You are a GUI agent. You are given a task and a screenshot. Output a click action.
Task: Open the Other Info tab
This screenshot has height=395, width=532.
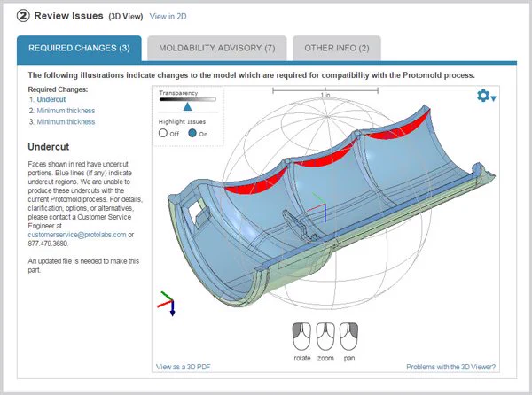[337, 48]
